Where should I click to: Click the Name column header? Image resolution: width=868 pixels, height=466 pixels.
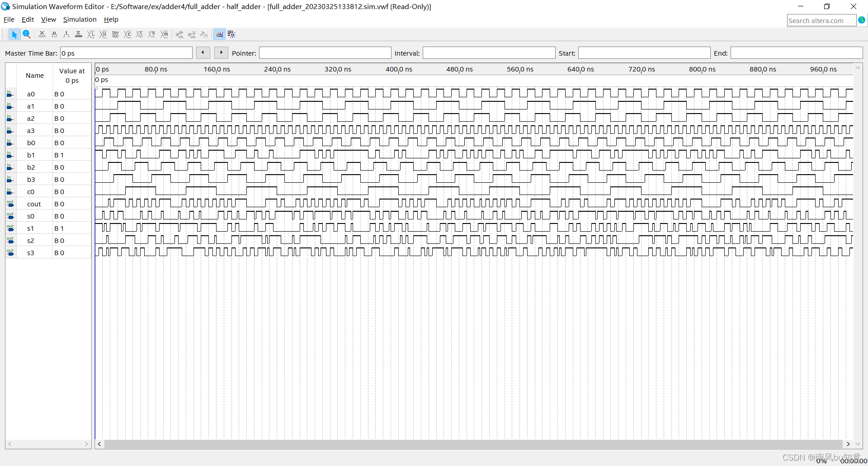coord(35,76)
